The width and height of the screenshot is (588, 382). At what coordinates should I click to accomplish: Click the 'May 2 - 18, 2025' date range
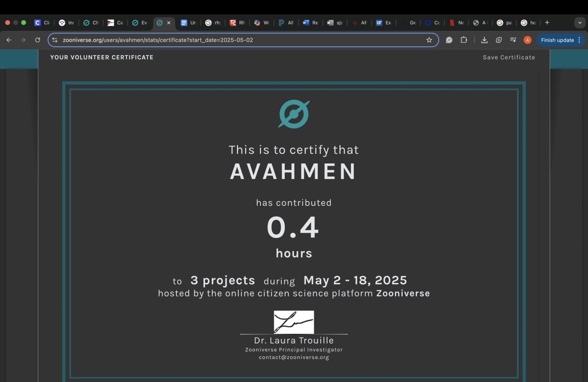[355, 280]
